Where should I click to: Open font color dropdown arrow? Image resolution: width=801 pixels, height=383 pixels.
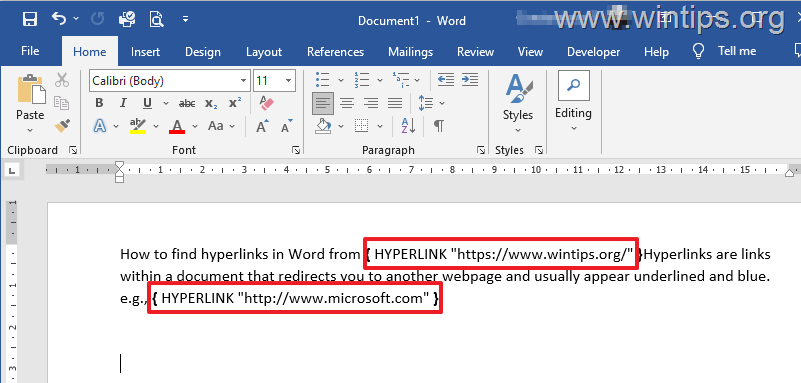[x=195, y=126]
